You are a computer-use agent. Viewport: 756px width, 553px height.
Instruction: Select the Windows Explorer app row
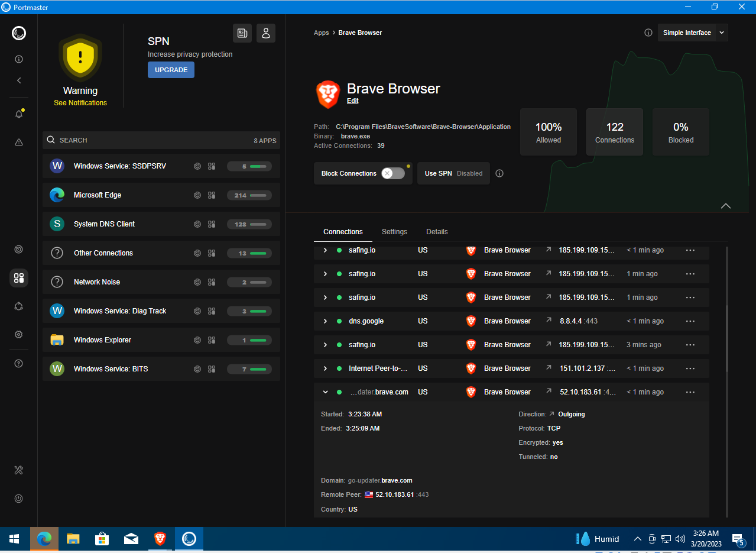tap(161, 340)
